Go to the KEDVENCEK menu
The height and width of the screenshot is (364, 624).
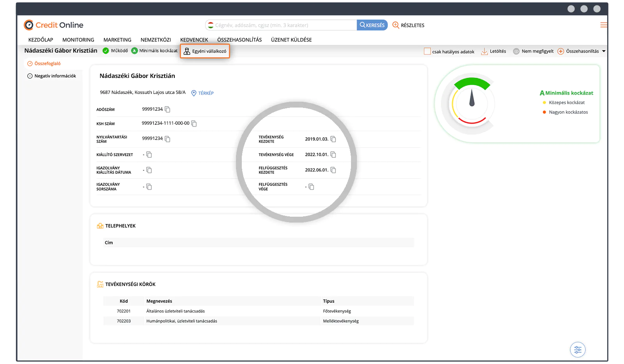tap(194, 40)
